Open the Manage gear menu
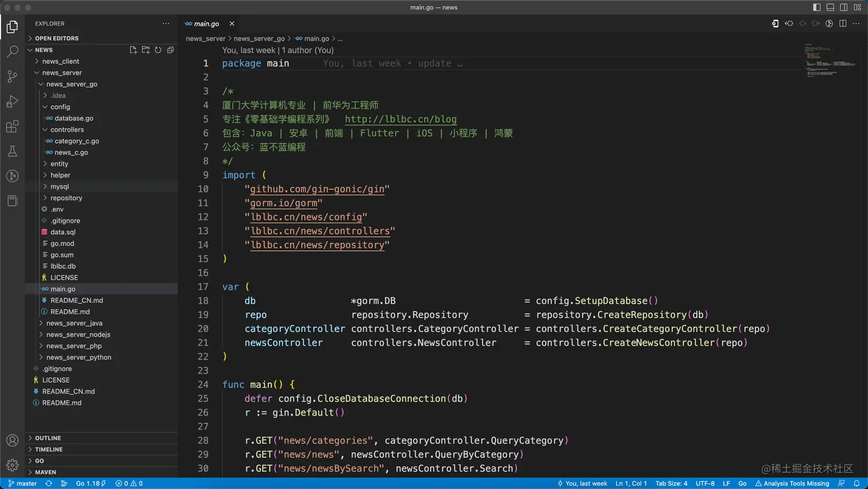 pos(12,465)
